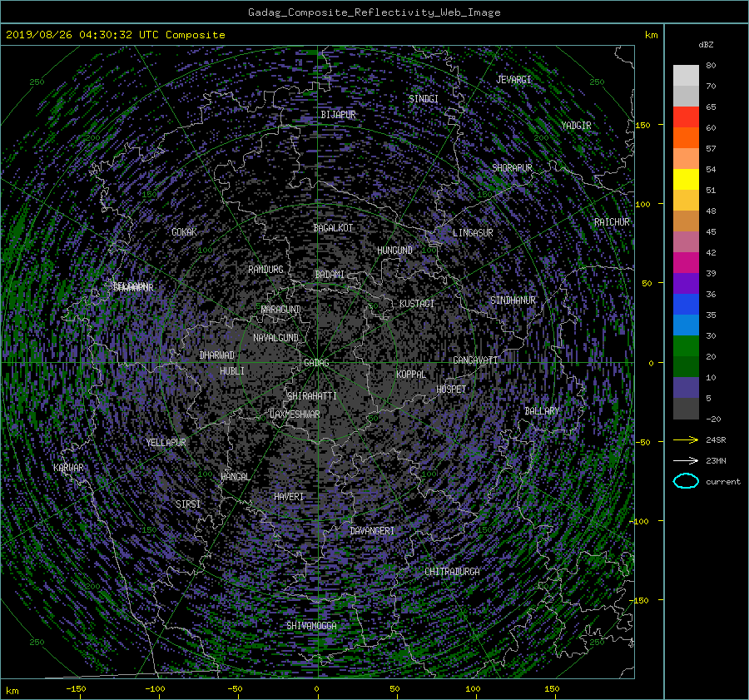Image resolution: width=749 pixels, height=700 pixels.
Task: Click the HANGAL city label
Action: (x=235, y=476)
